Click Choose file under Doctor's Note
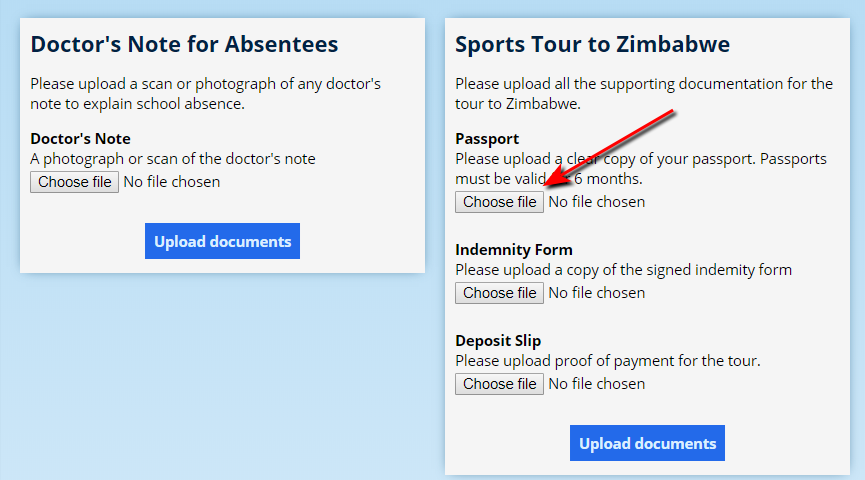 coord(75,182)
